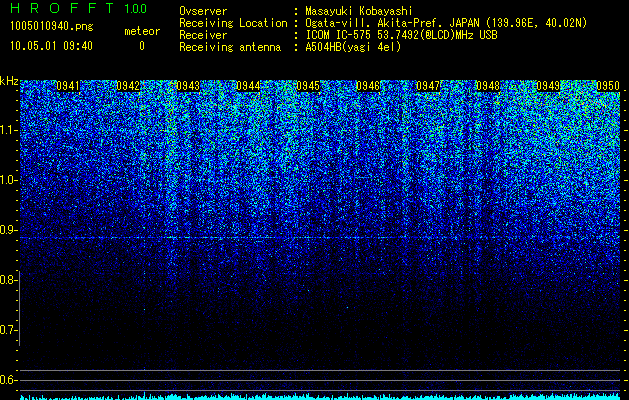
Task: Click the cyan signal level graph at bottom
Action: click(x=320, y=396)
